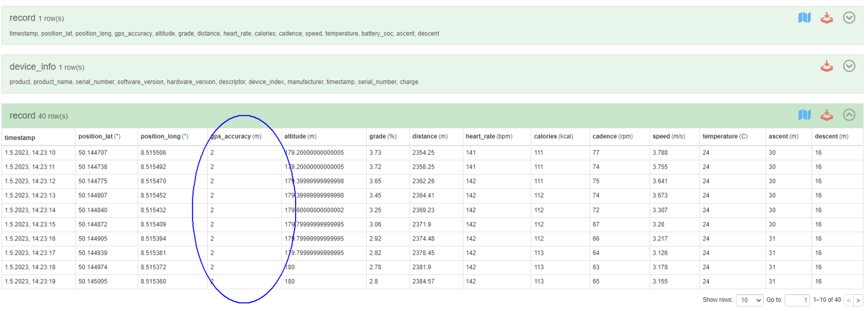Click the heart_rate (bpm) column header
The height and width of the screenshot is (311, 868).
[x=489, y=137]
